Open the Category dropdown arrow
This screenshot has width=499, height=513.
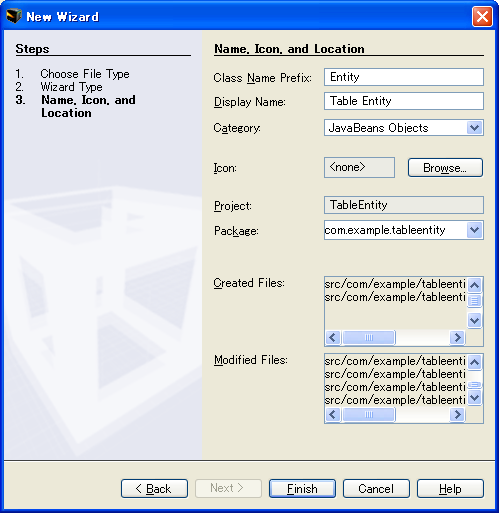(x=475, y=128)
